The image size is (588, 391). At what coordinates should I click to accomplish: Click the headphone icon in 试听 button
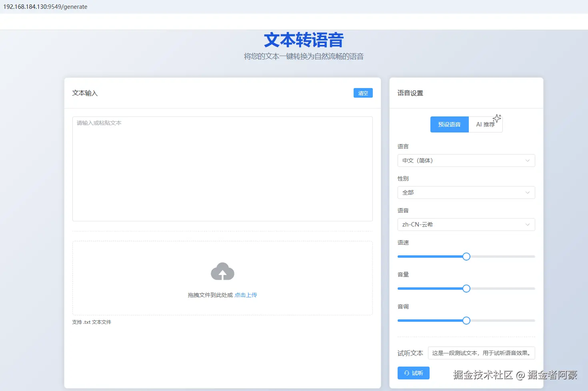click(406, 373)
